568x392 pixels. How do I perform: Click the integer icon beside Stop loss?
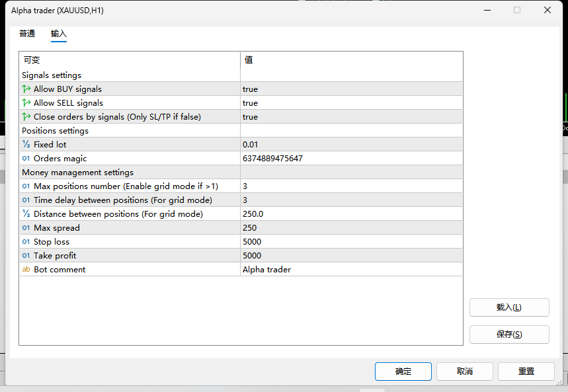(x=26, y=242)
